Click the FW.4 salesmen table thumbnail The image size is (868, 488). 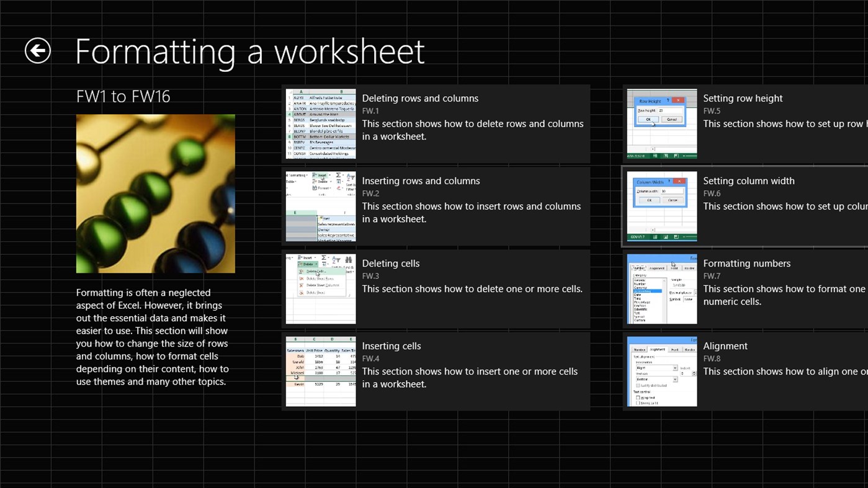tap(320, 370)
